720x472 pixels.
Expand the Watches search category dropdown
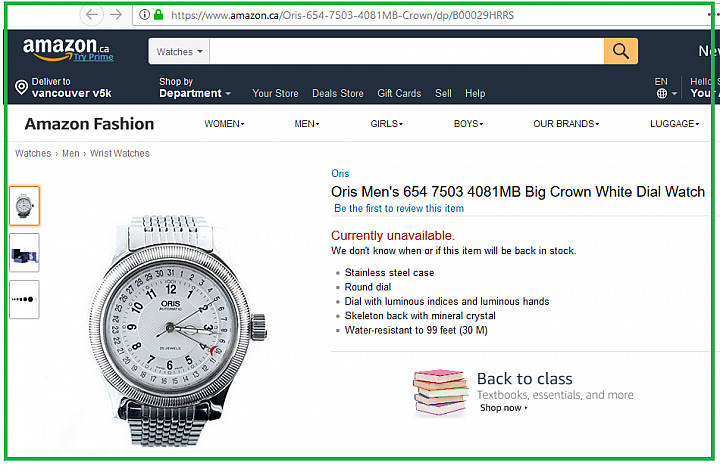click(179, 51)
